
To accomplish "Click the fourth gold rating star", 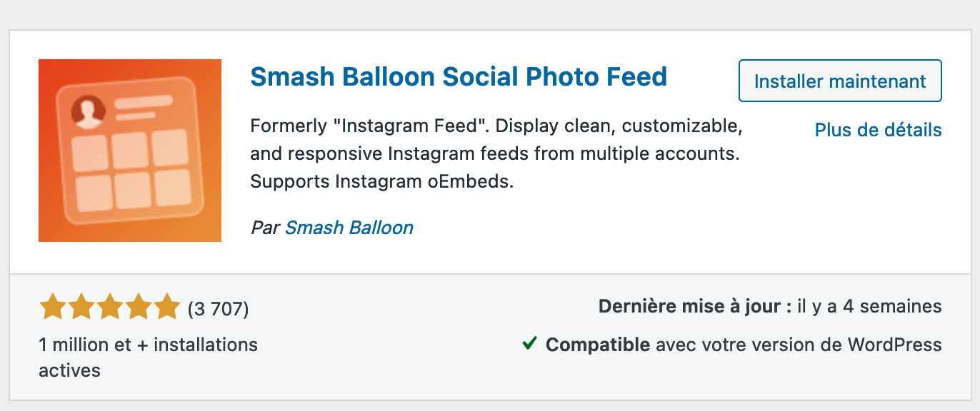I will coord(139,308).
